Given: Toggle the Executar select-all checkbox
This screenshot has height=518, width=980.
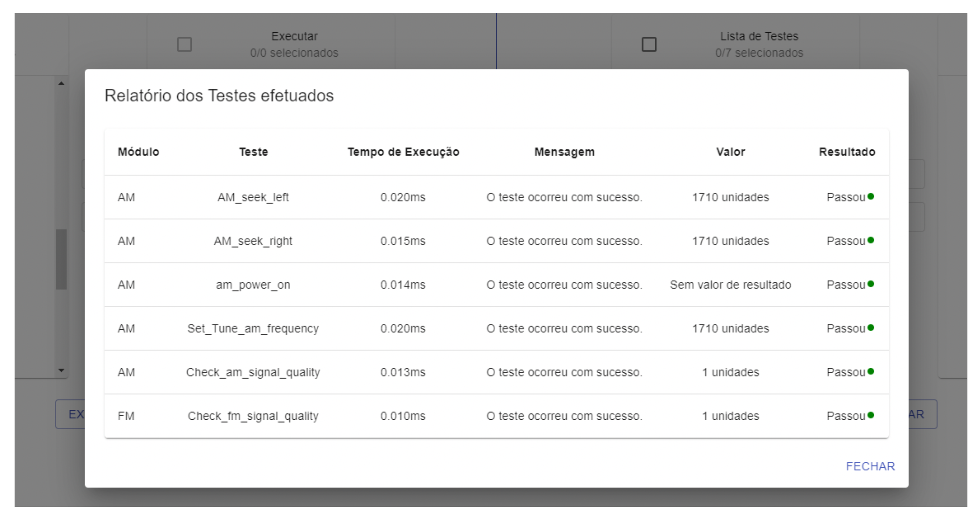Looking at the screenshot, I should 185,44.
